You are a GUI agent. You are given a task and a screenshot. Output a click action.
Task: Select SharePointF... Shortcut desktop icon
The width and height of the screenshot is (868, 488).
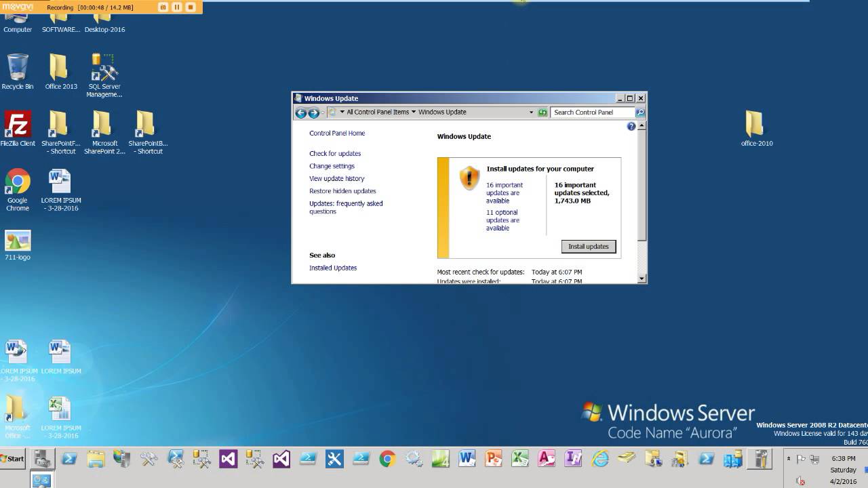tap(61, 133)
